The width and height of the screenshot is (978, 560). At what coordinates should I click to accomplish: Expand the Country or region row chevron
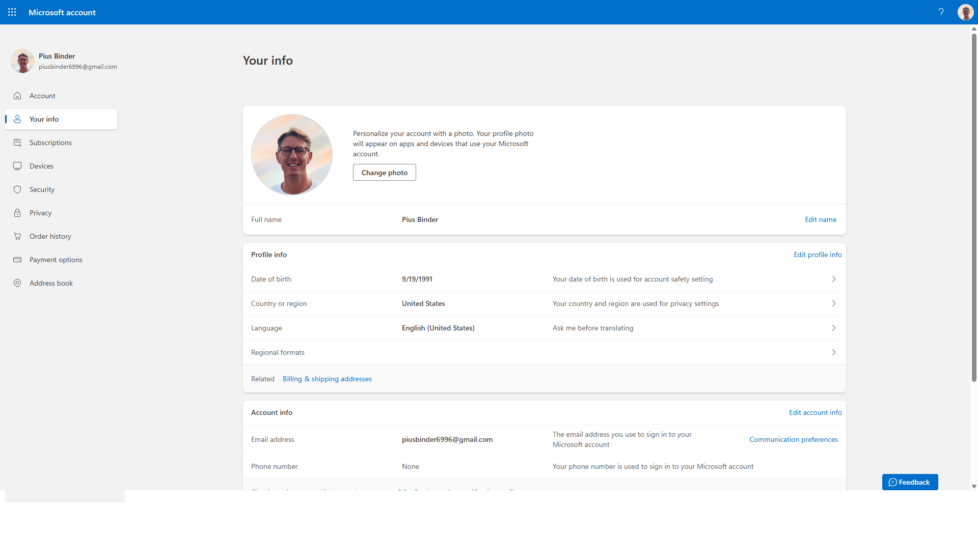click(x=834, y=303)
